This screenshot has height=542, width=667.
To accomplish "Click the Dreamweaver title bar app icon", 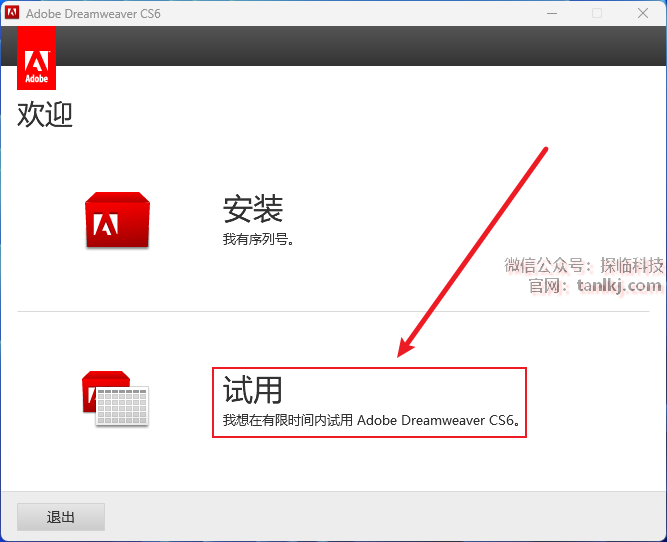I will click(11, 13).
